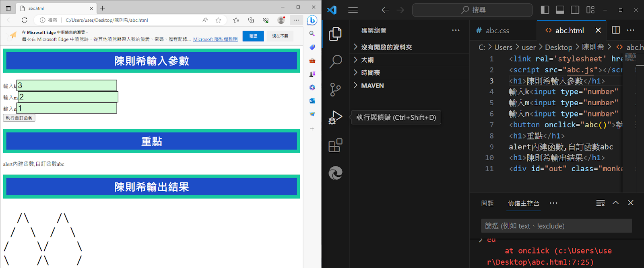Open the '問題' problems panel tab
The height and width of the screenshot is (268, 644).
(x=487, y=203)
